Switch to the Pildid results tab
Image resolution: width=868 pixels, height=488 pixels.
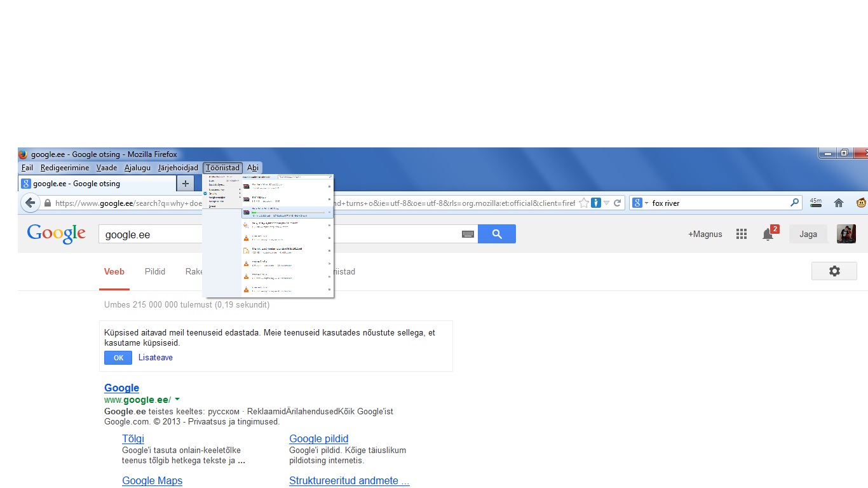tap(155, 272)
